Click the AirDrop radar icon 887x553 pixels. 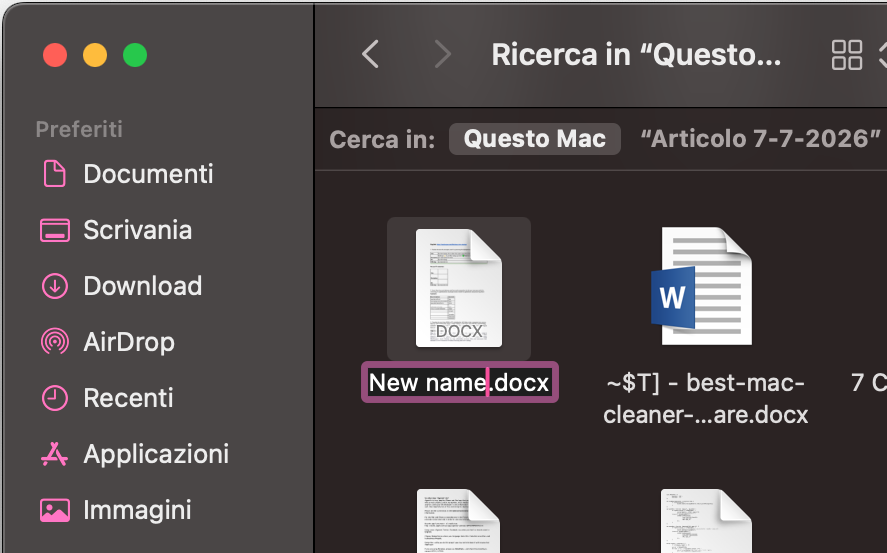tap(55, 342)
